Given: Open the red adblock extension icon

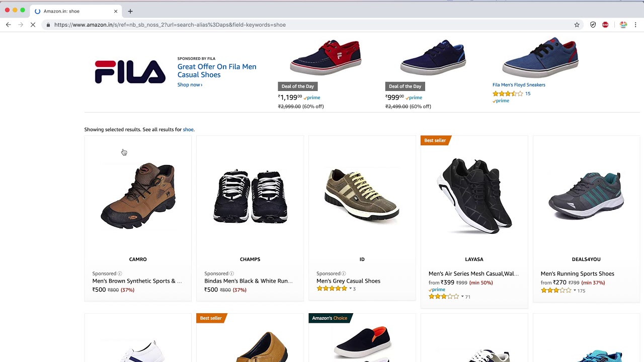Looking at the screenshot, I should click(605, 25).
